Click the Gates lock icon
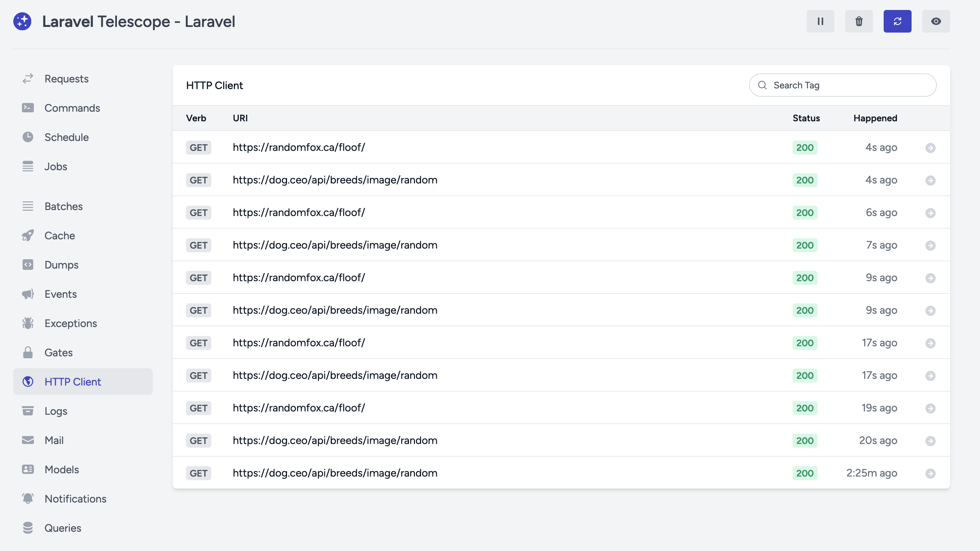 point(28,353)
